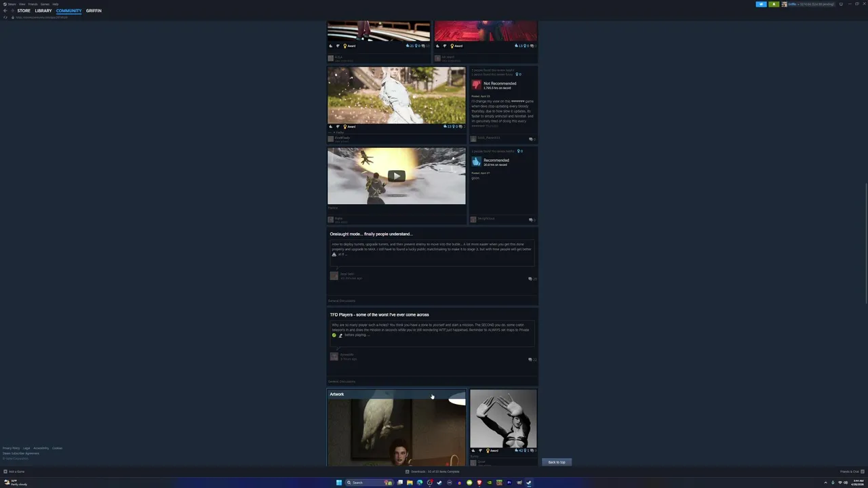This screenshot has height=488, width=868.
Task: Click thumbs up under black-and-white artwork
Action: 473,451
